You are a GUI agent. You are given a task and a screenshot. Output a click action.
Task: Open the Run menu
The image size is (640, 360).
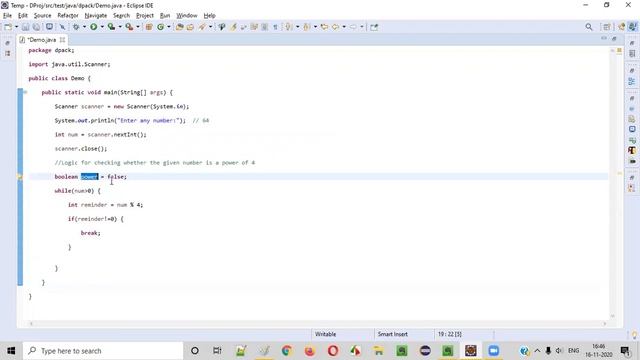(x=165, y=16)
